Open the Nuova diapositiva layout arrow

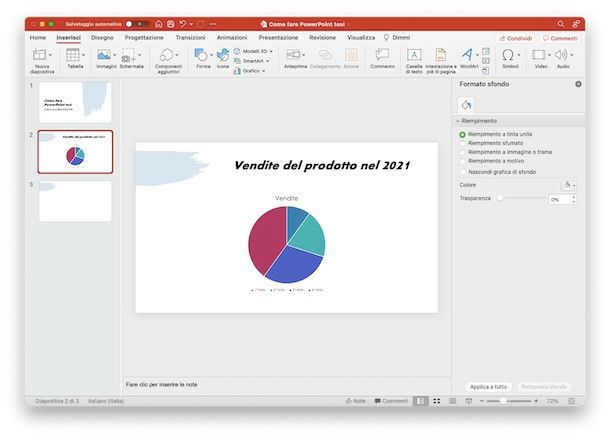[50, 55]
